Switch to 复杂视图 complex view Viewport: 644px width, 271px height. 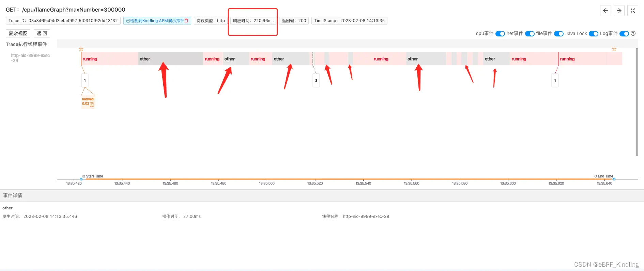tap(18, 33)
